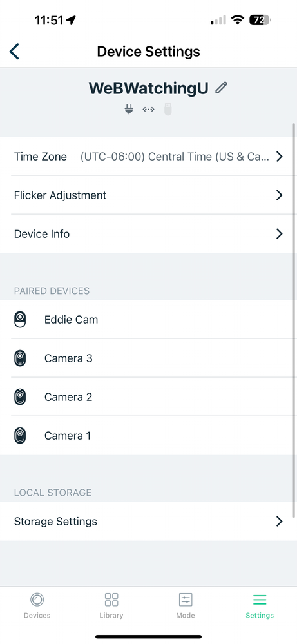This screenshot has width=297, height=644.
Task: Switch to the Devices tab
Action: (x=37, y=605)
